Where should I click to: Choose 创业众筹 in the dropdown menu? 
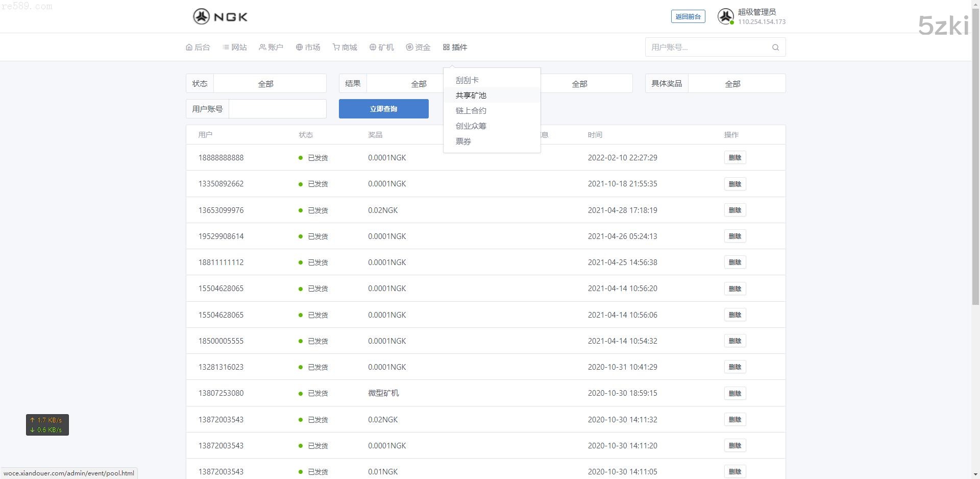pos(471,126)
